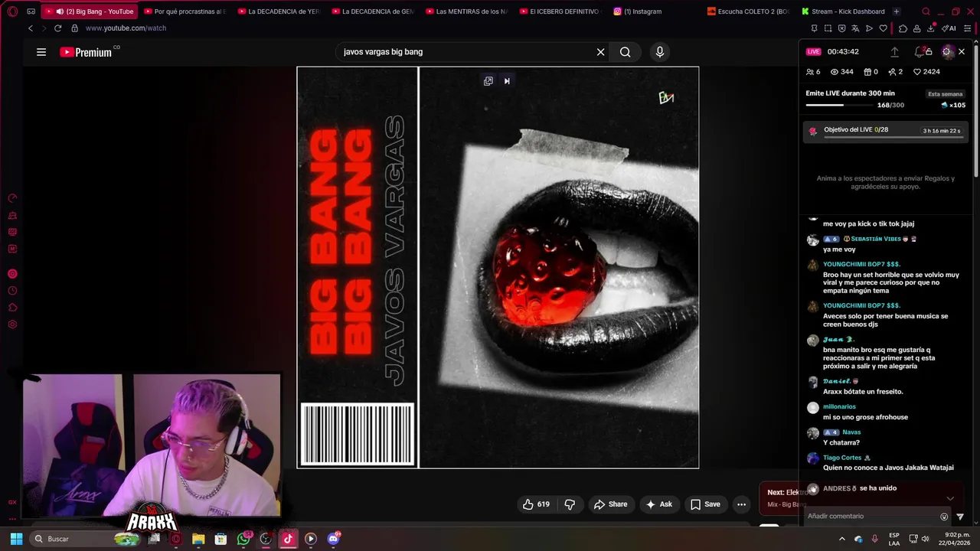980x551 pixels.
Task: Save the video to a playlist
Action: tap(705, 504)
